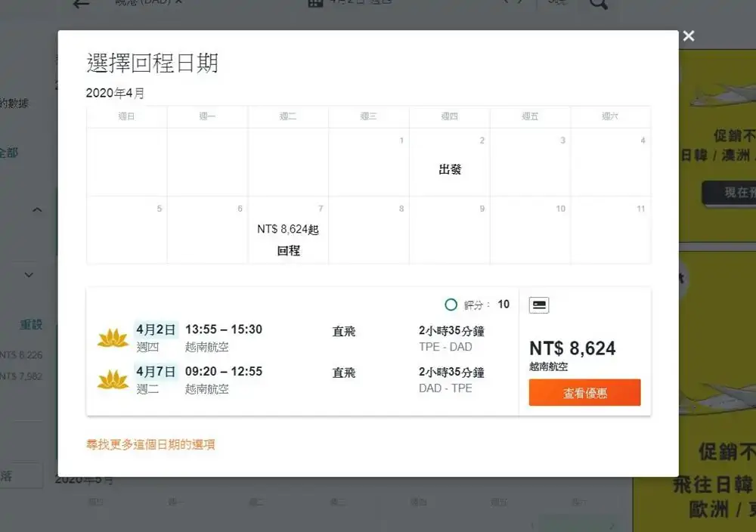Click the rating circle icon
This screenshot has width=756, height=532.
tap(451, 305)
